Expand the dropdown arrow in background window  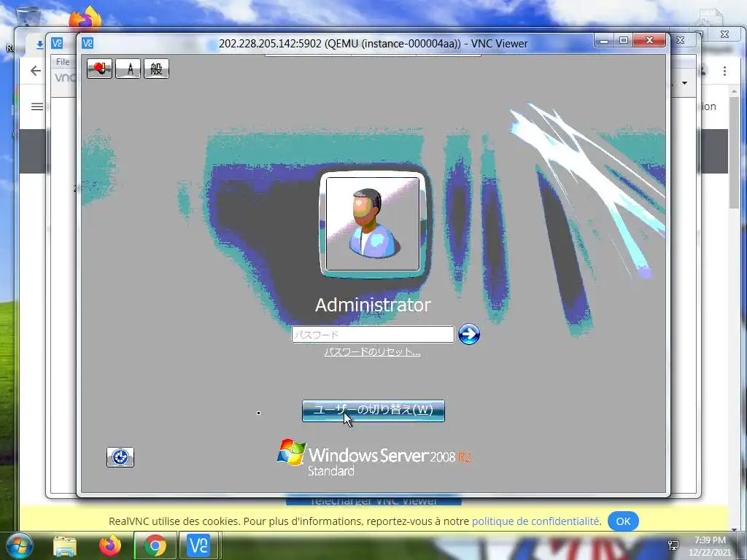(x=684, y=83)
